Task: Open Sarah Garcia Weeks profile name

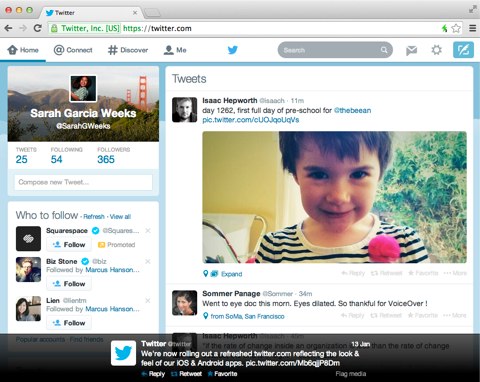Action: (83, 113)
